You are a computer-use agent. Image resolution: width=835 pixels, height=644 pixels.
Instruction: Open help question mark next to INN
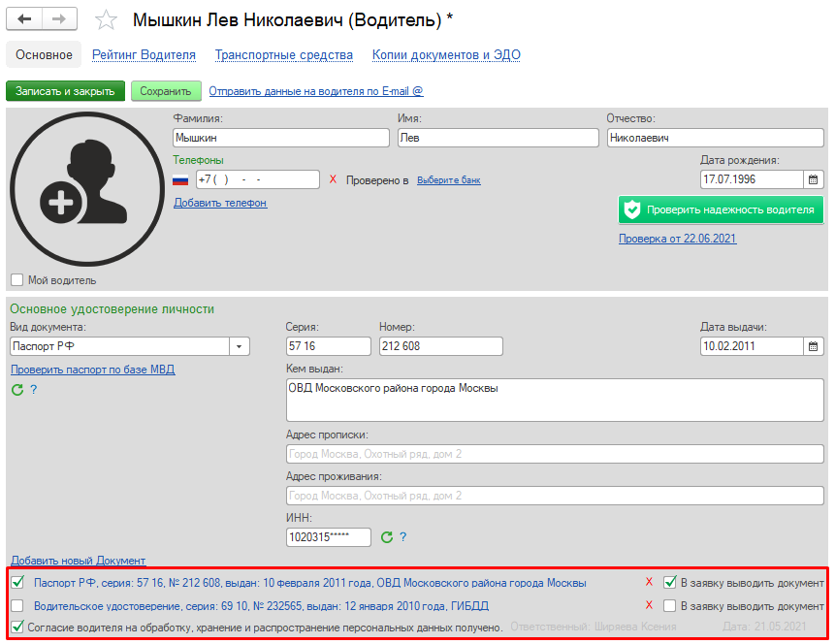click(x=403, y=537)
